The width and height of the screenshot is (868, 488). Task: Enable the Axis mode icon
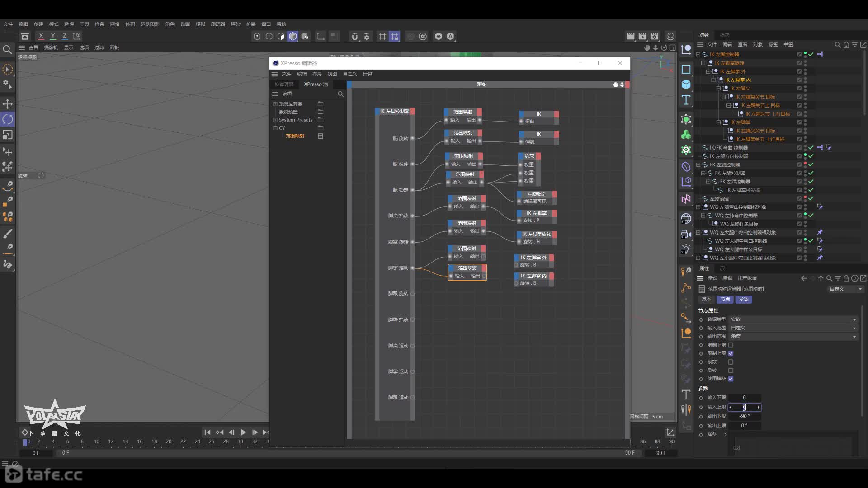pyautogui.click(x=321, y=36)
